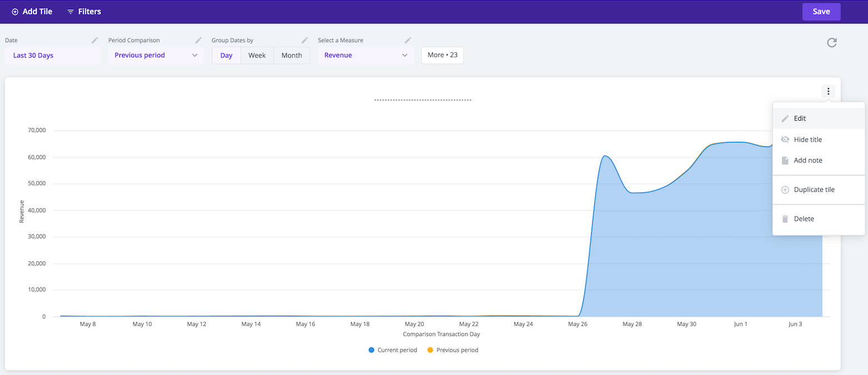The height and width of the screenshot is (375, 868).
Task: Open the tile three-dot options menu
Action: [x=828, y=92]
